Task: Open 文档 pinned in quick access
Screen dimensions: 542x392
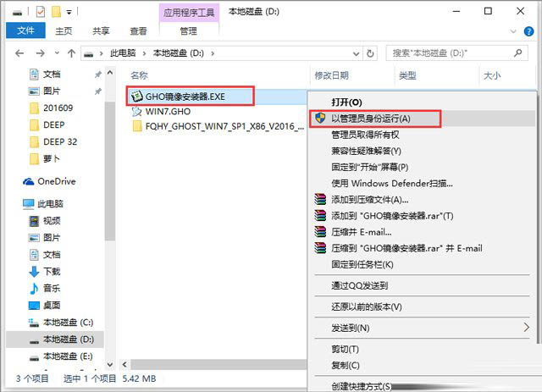Action: [x=52, y=74]
